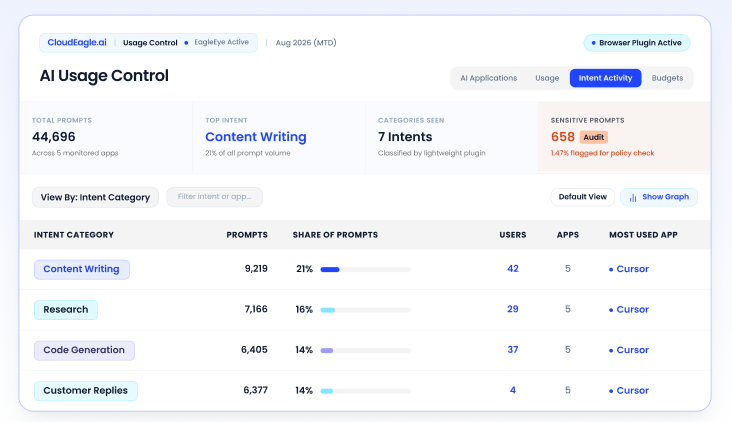
Task: Open the AI Applications tab
Action: coord(488,78)
